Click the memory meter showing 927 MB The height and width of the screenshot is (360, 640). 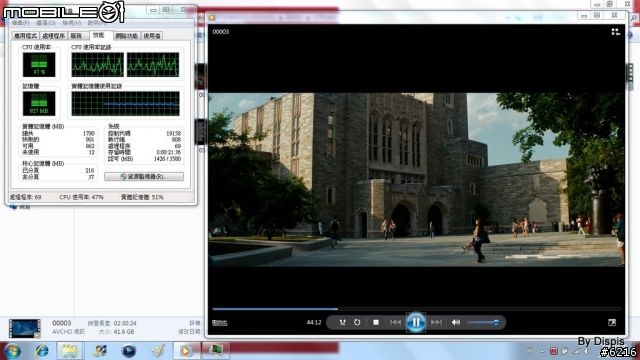(x=39, y=104)
